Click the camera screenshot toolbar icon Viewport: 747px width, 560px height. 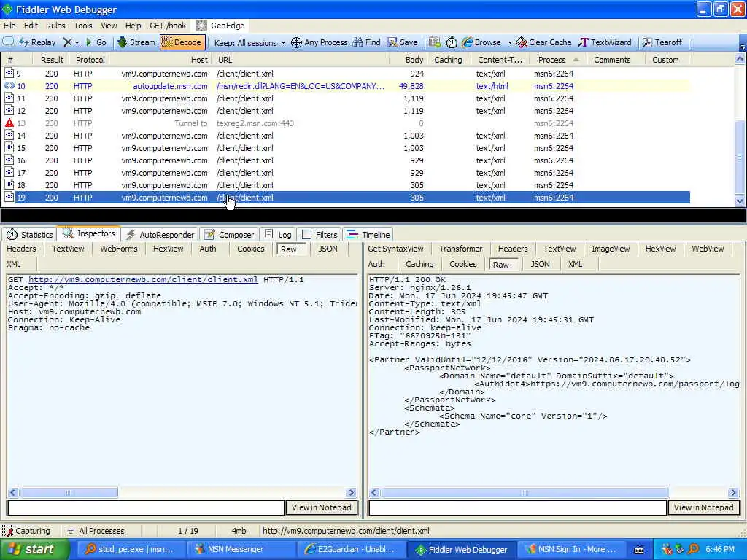point(434,42)
